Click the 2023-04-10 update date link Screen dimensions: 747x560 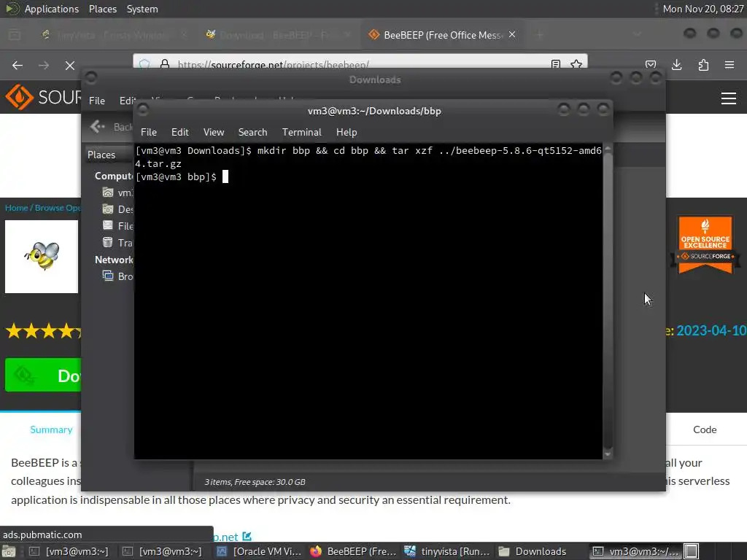pyautogui.click(x=711, y=330)
